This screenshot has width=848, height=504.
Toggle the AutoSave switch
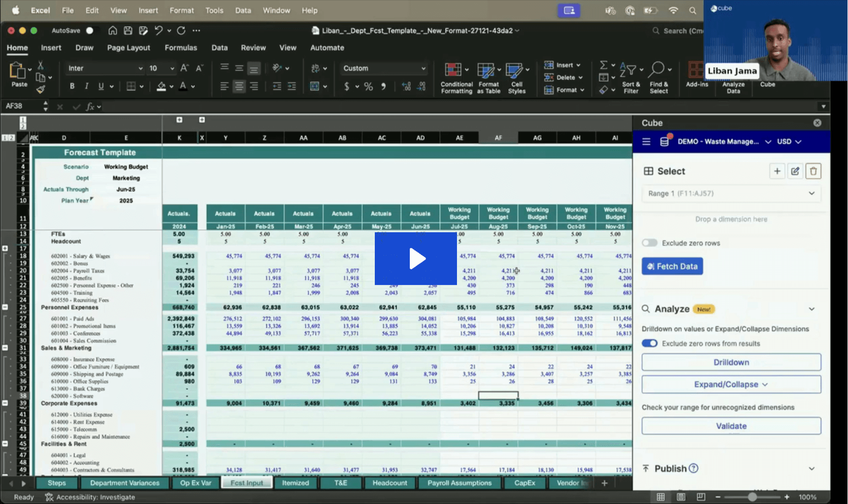[89, 31]
